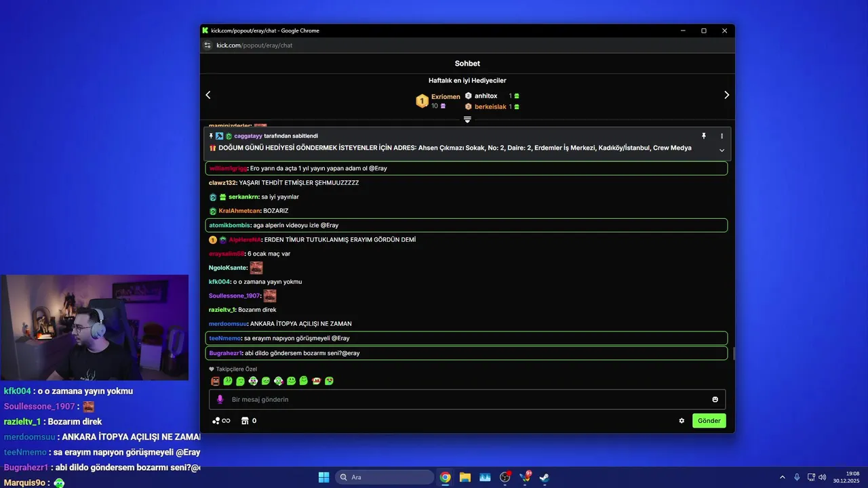The height and width of the screenshot is (488, 868).
Task: Open teeNmemo's user card in chat window
Action: [x=225, y=338]
